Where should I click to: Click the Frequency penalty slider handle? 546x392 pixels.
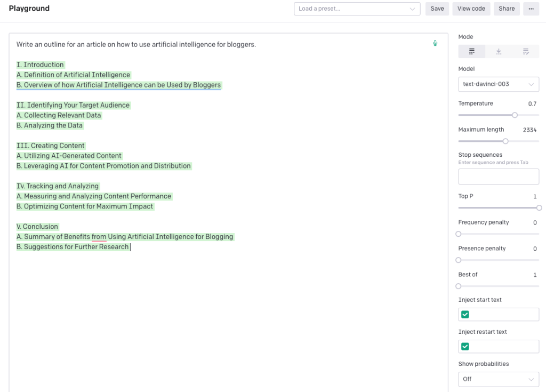(459, 234)
